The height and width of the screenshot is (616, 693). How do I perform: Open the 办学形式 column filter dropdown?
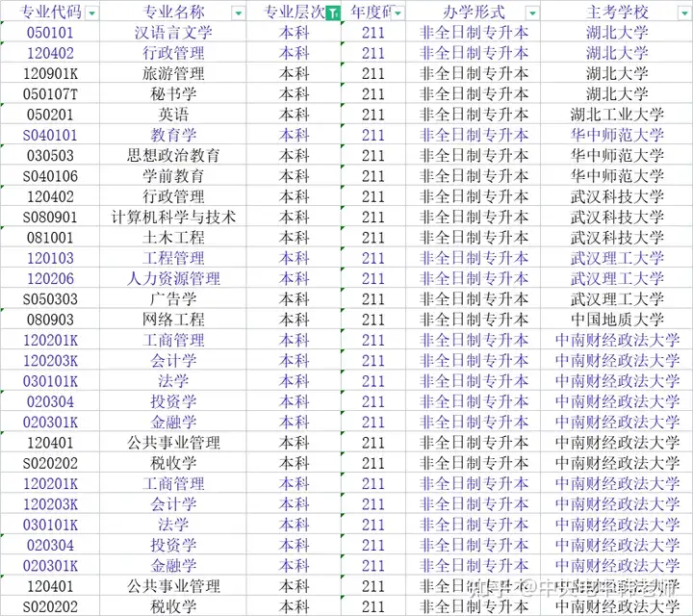click(x=533, y=13)
